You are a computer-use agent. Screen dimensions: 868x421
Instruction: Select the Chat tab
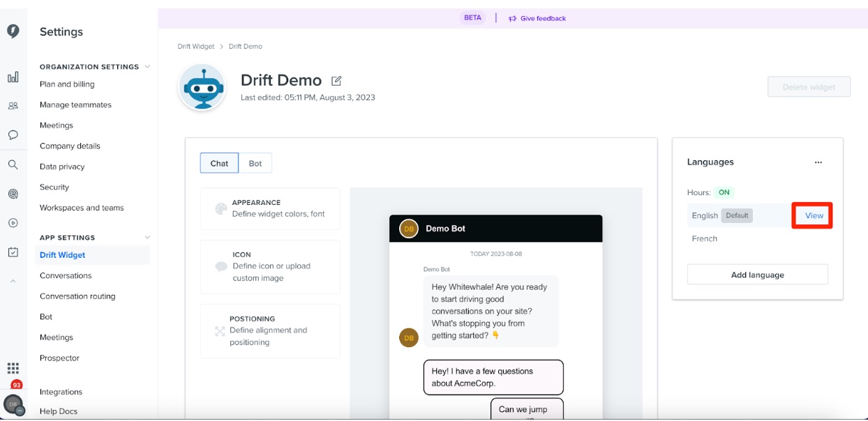(x=219, y=163)
